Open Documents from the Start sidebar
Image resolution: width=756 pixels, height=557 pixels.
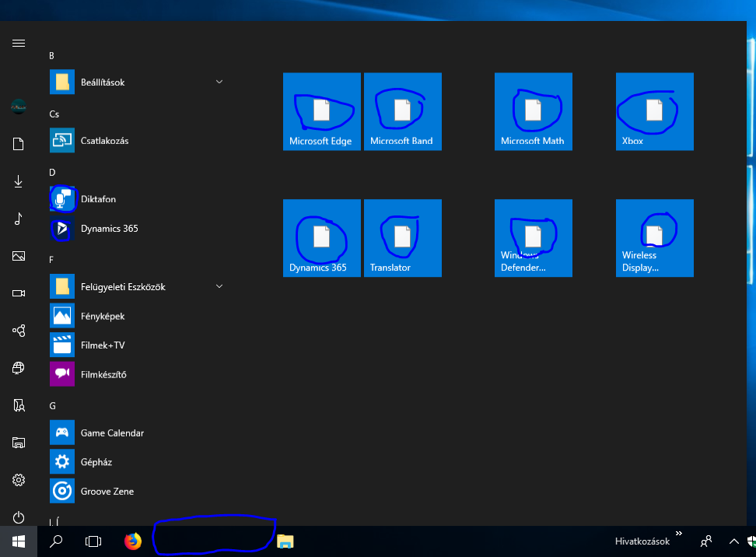[x=19, y=144]
